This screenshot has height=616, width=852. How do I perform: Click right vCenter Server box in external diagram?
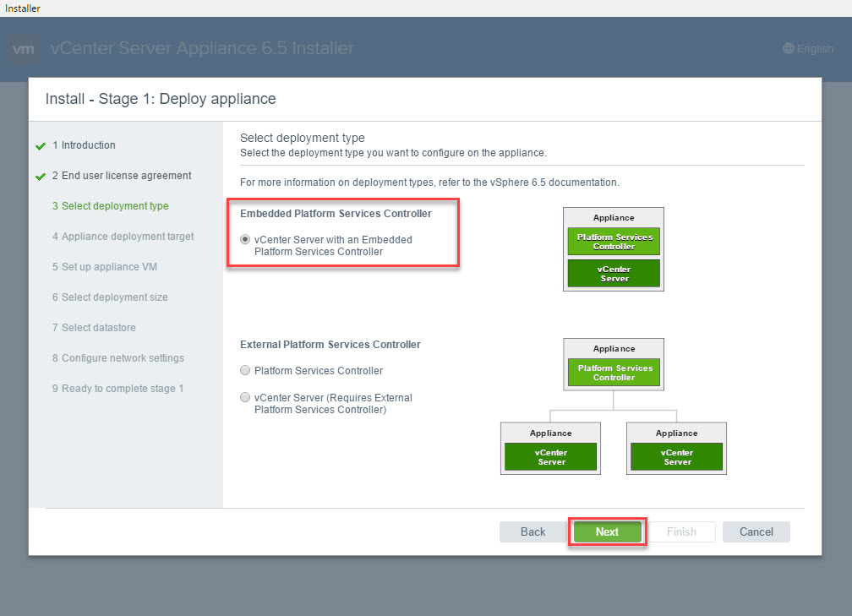point(677,457)
